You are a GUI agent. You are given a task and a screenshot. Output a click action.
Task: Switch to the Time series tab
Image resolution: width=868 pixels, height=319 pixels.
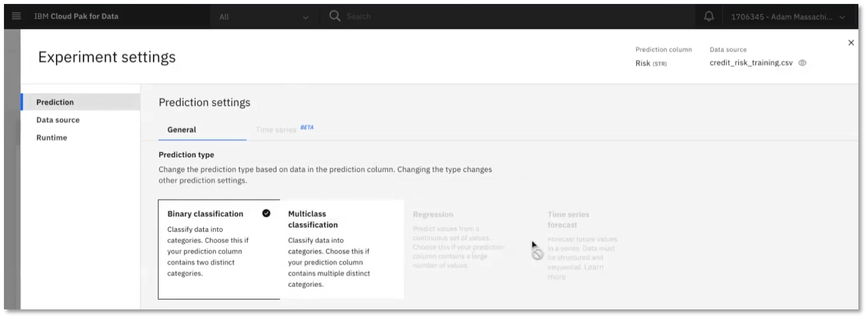(276, 130)
